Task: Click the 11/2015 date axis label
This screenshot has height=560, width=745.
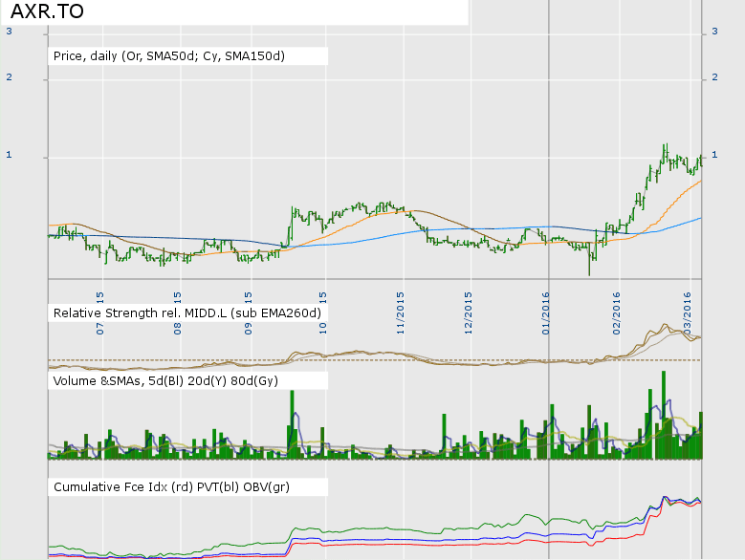Action: (x=401, y=309)
